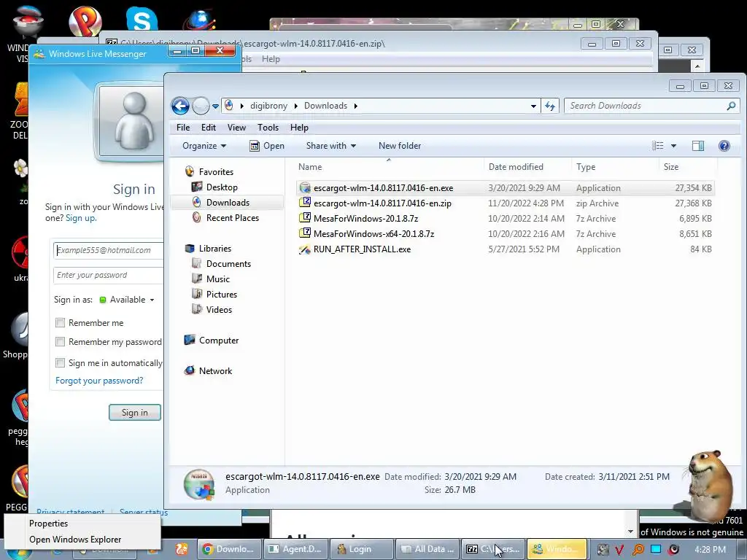This screenshot has width=747, height=560.
Task: Open address bar history dropdown arrow
Action: point(533,106)
